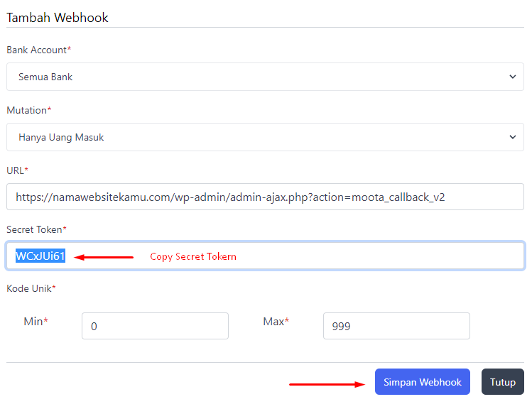532x409 pixels.
Task: Click the red Copy Secret Tokern note
Action: [x=193, y=257]
